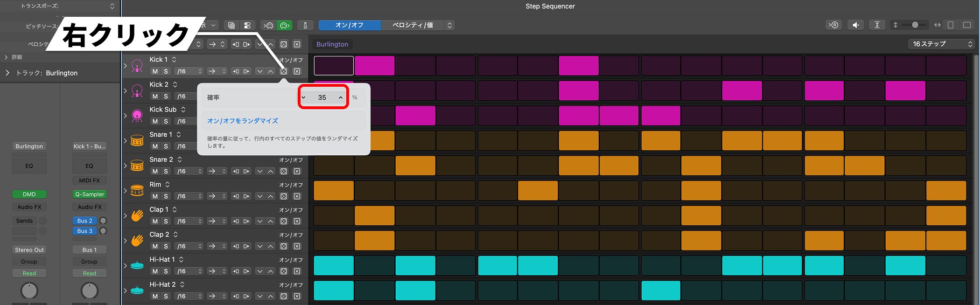Click the MIDI In button in the toolbar
The image size is (980, 305).
coord(268,25)
